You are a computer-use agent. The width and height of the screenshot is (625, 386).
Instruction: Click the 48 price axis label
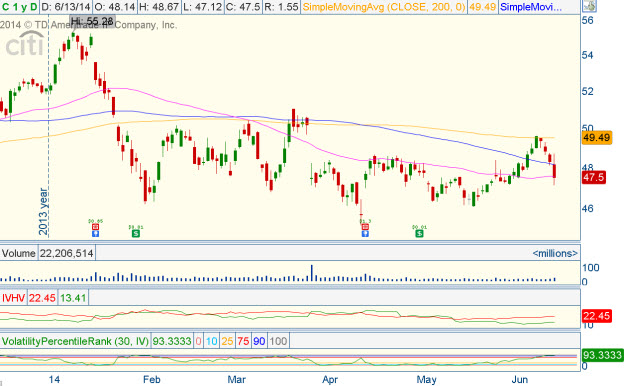tap(588, 168)
